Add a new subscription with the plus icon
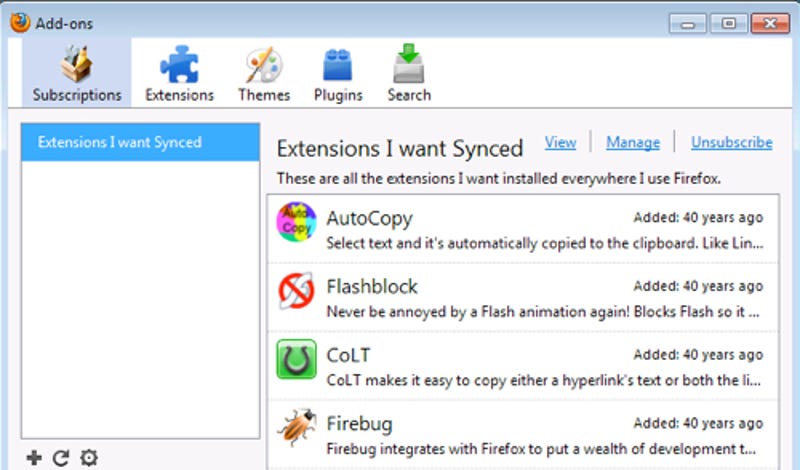This screenshot has height=470, width=800. (x=34, y=458)
